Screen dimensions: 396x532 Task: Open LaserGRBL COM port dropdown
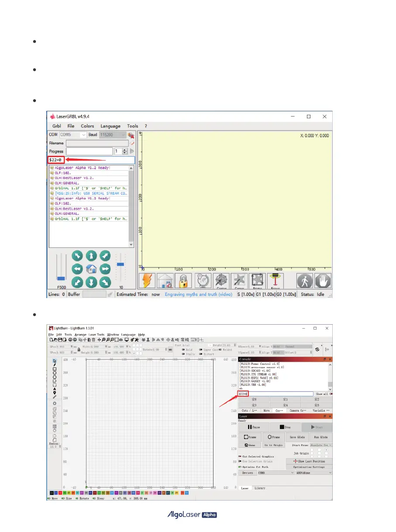(x=73, y=135)
